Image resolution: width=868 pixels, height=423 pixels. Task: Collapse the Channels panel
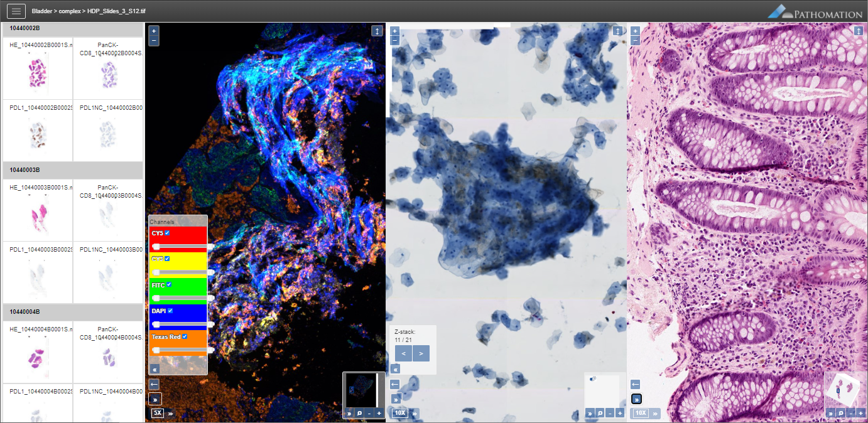[x=155, y=369]
